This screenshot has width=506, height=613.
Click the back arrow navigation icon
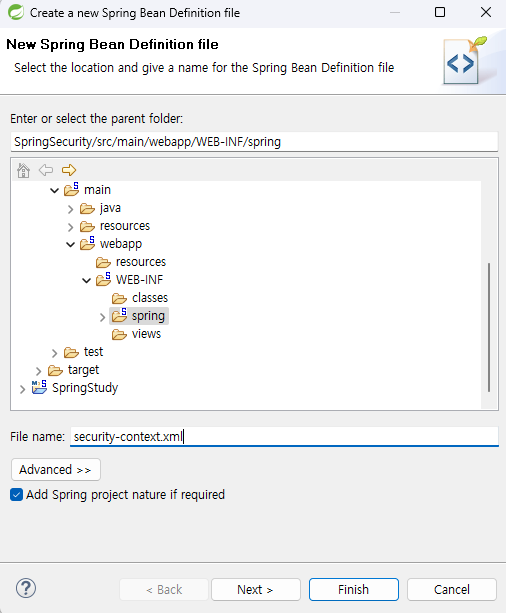46,170
